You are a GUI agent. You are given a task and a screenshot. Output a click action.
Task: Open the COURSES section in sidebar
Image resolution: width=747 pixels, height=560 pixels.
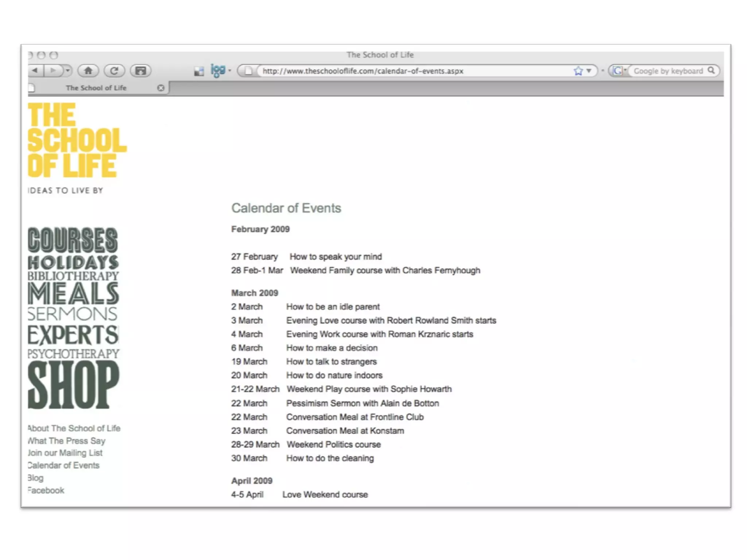coord(73,240)
